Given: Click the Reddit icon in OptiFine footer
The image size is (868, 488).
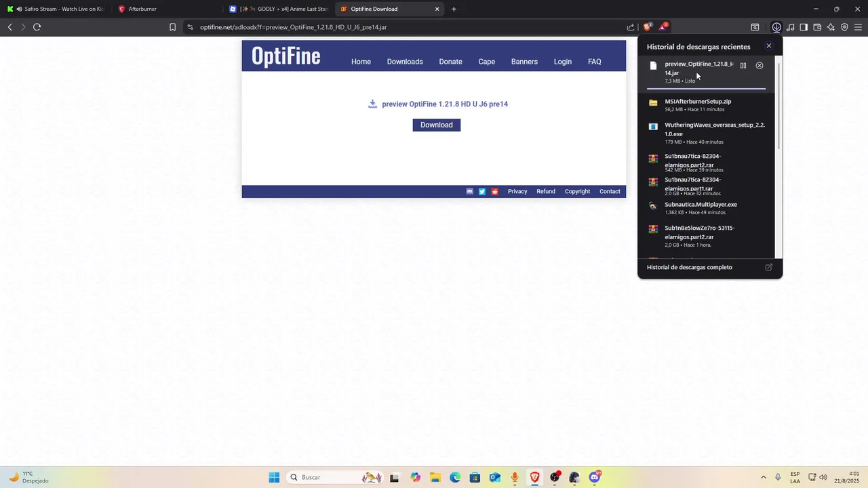Looking at the screenshot, I should coord(495,192).
